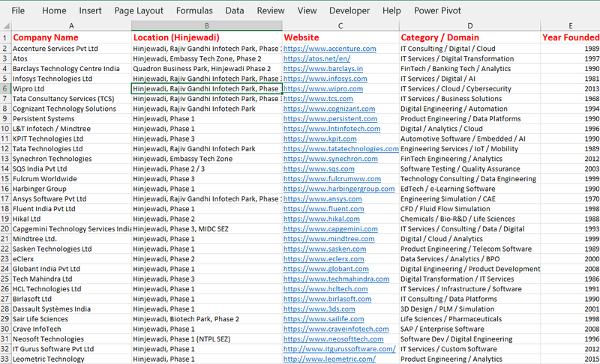Select the "Category / Domain" header cell
The image size is (600, 364).
(470, 37)
